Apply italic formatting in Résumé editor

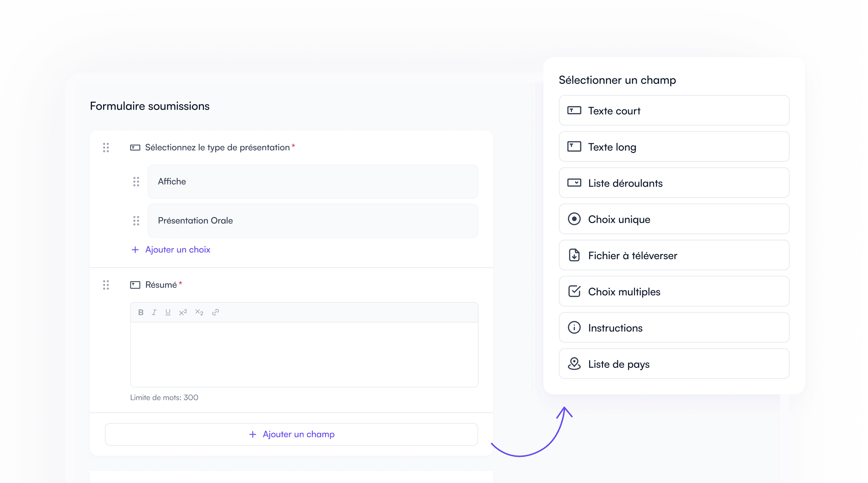tap(154, 312)
